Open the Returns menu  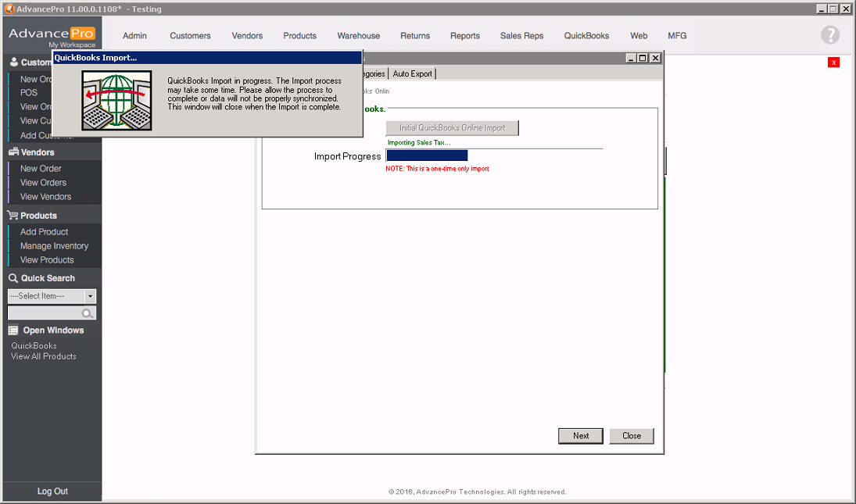click(x=415, y=35)
